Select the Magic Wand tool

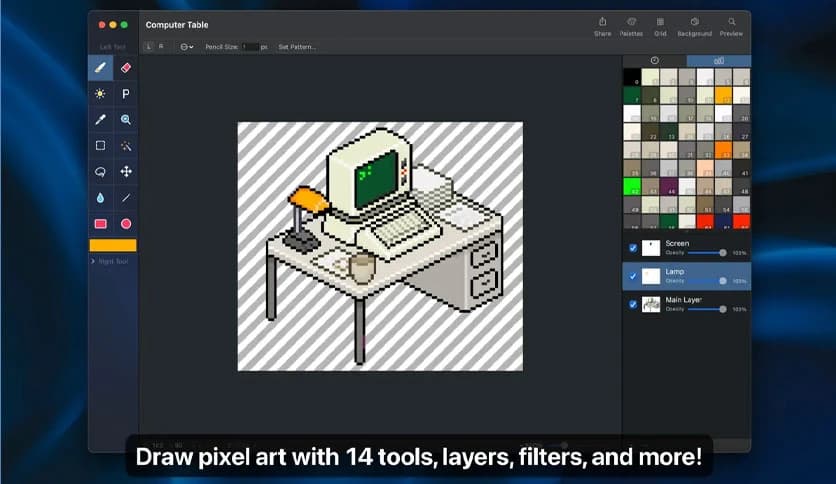(x=126, y=146)
